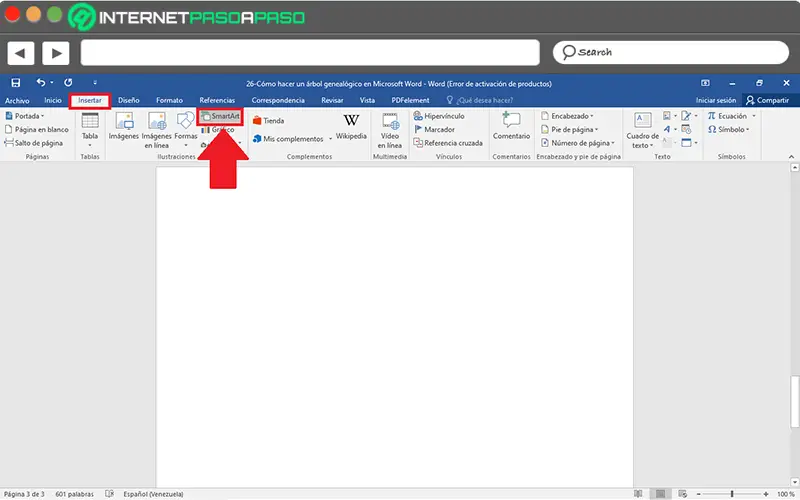
Task: Click Iniciar sesión
Action: click(x=716, y=101)
